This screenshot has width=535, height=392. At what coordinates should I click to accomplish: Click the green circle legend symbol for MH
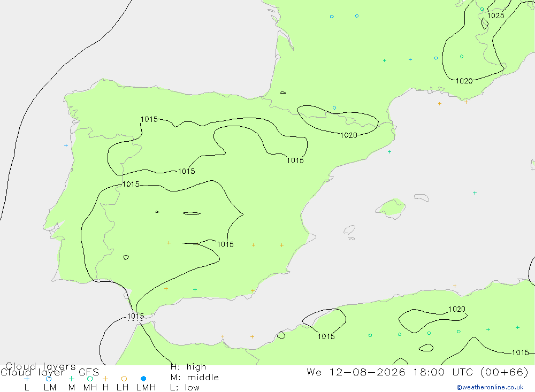pyautogui.click(x=90, y=379)
